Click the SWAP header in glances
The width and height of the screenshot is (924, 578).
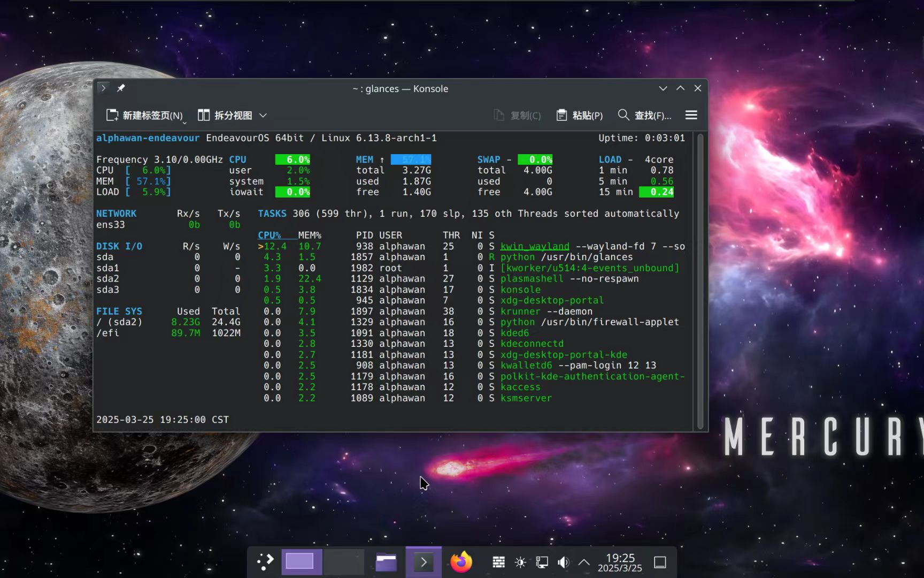coord(489,159)
